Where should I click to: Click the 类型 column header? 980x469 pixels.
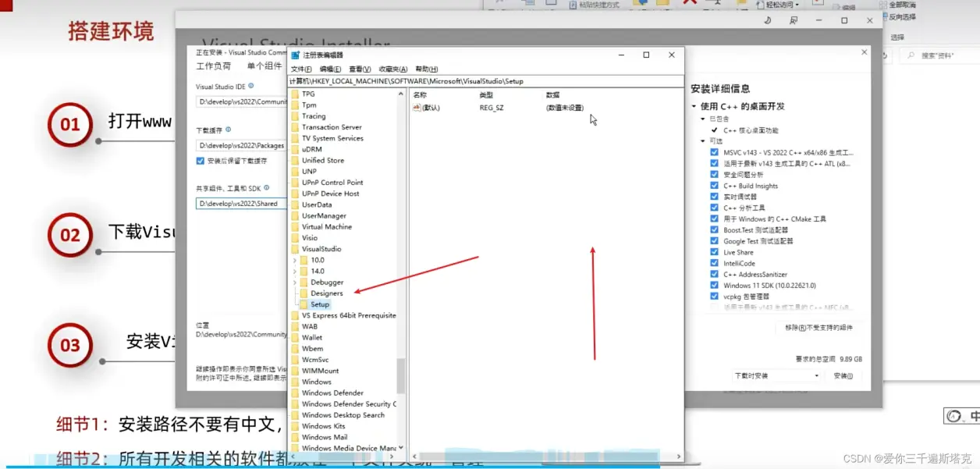486,94
